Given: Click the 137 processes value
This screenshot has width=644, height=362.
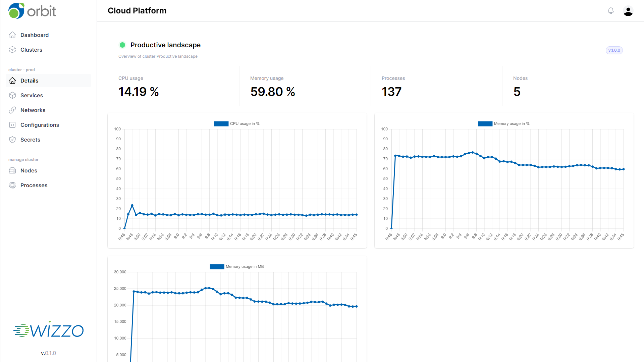Looking at the screenshot, I should [x=391, y=92].
